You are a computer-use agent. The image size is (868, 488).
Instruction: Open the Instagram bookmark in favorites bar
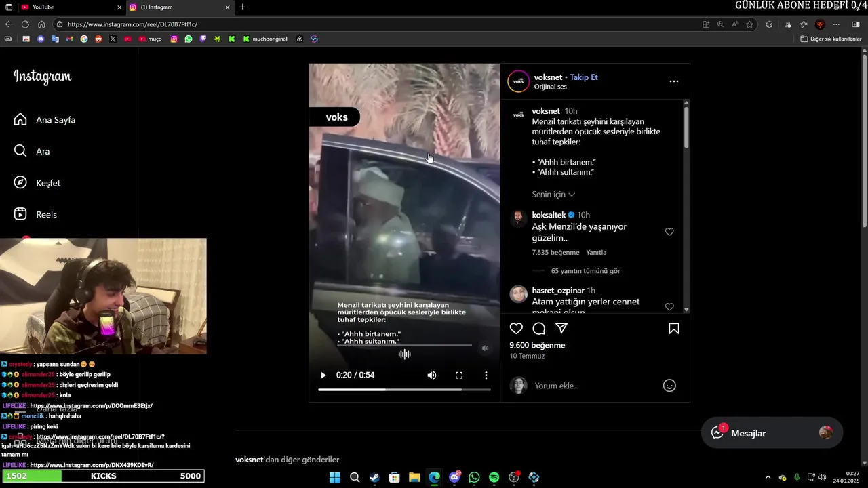point(174,39)
